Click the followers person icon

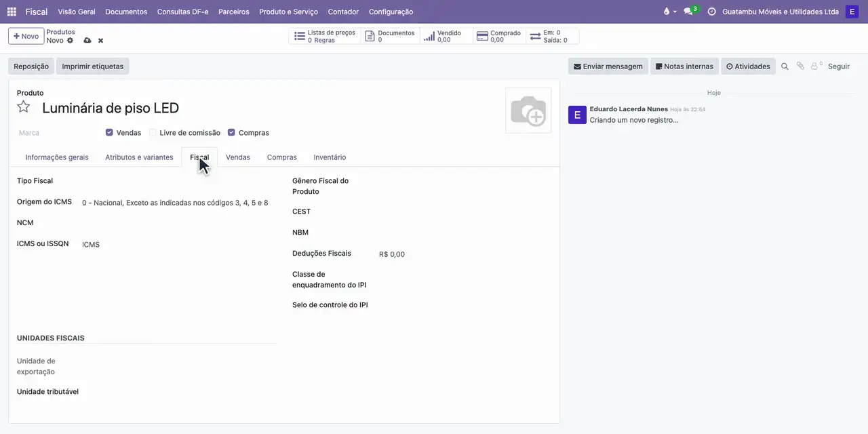point(816,66)
